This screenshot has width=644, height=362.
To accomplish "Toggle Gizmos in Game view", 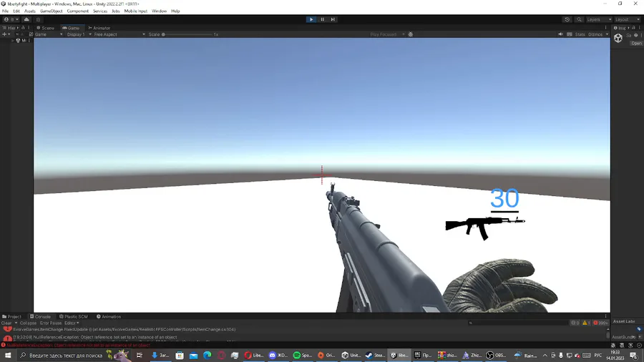I will (x=595, y=34).
